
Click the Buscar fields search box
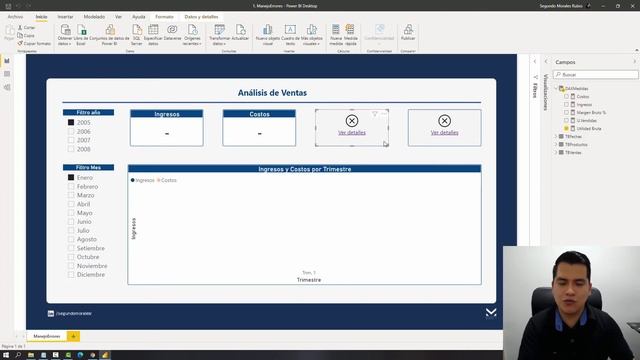(596, 75)
